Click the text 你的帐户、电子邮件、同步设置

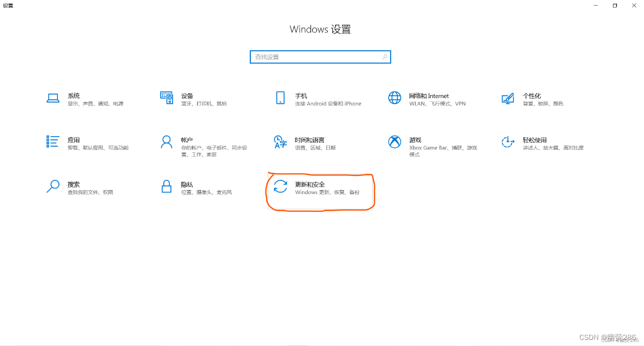(214, 151)
